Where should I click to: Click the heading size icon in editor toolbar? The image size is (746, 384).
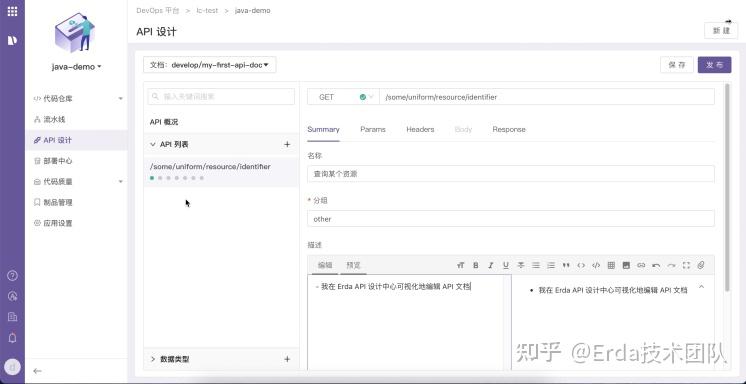(460, 266)
